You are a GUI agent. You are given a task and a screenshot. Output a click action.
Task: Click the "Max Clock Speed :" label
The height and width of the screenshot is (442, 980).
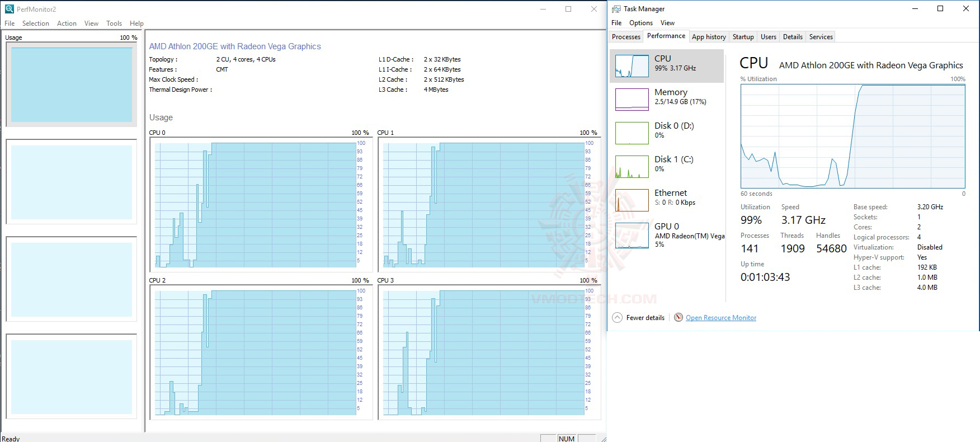click(x=173, y=79)
